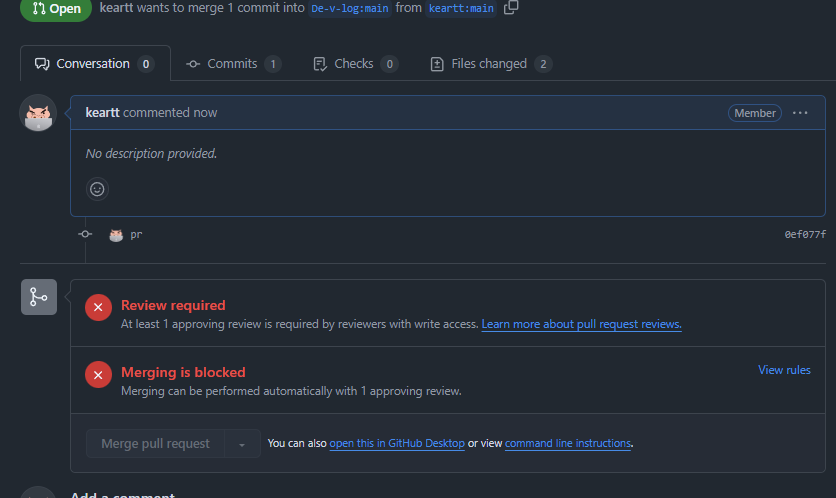Expand the merge method dropdown arrow

(x=242, y=444)
